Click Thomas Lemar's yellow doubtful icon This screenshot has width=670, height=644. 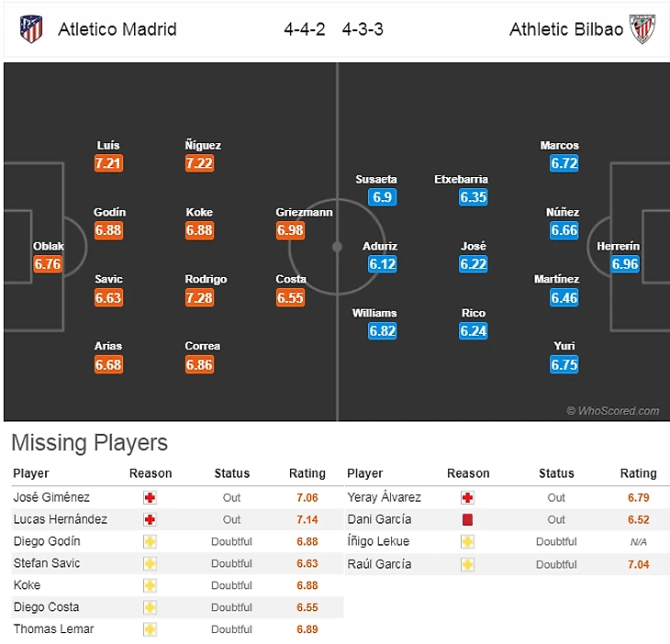click(150, 629)
